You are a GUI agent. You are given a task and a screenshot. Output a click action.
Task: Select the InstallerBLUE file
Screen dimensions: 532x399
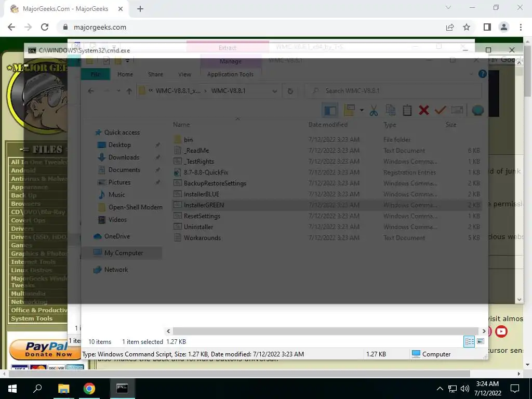201,194
